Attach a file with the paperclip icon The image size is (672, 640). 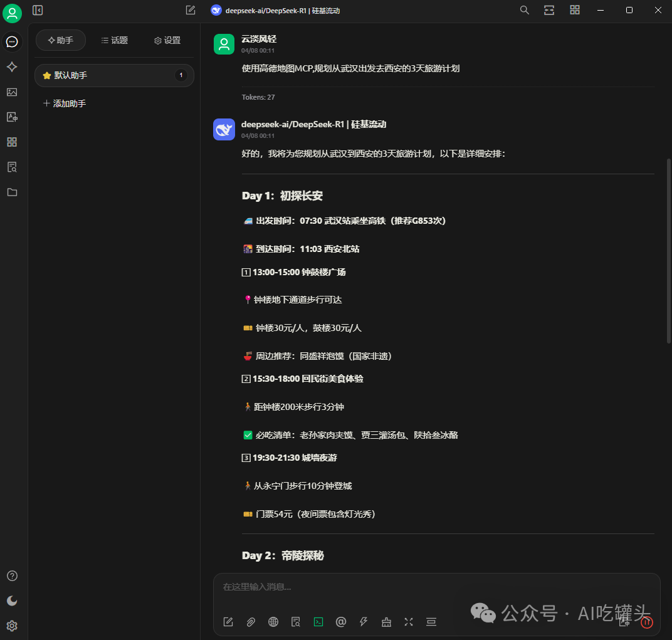[x=251, y=622]
